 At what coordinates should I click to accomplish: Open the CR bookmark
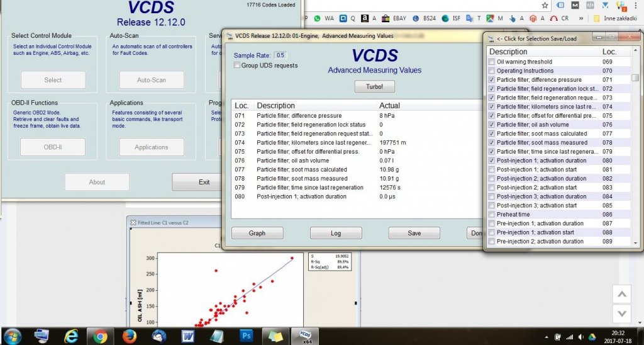(560, 18)
